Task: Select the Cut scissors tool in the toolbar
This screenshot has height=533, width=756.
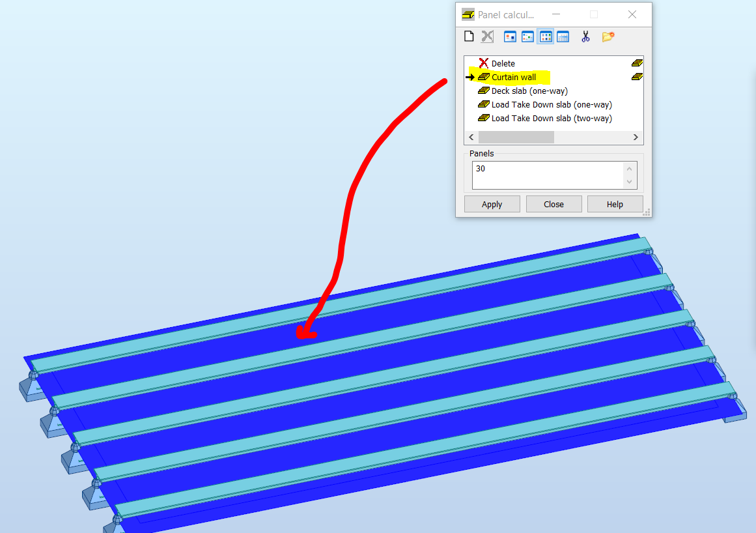Action: pyautogui.click(x=585, y=36)
